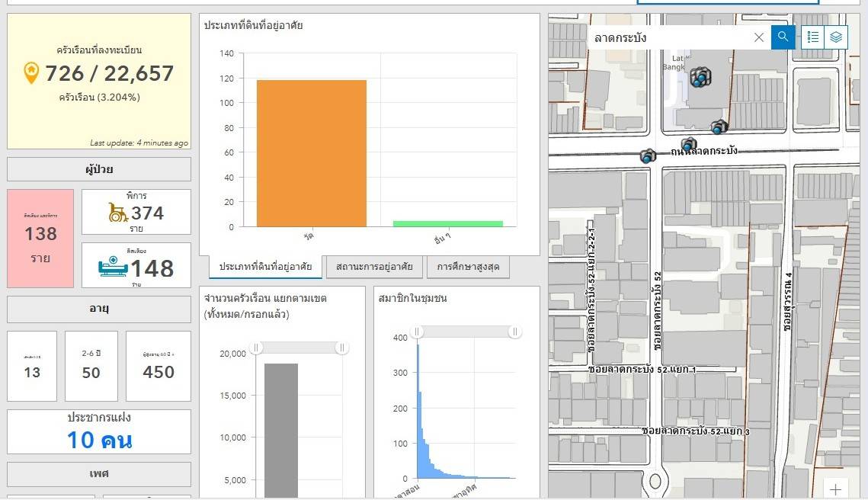The height and width of the screenshot is (500, 868).
Task: Click the orange house pin icon
Action: tap(31, 73)
